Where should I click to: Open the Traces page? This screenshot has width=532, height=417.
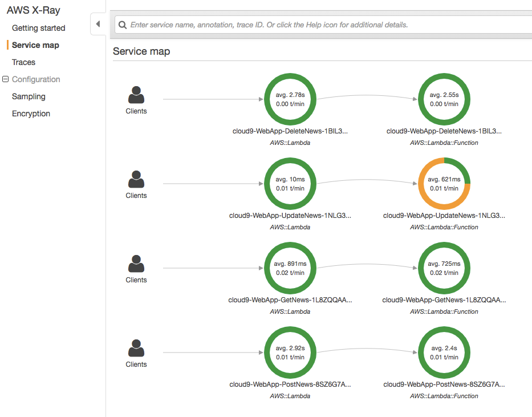click(23, 62)
